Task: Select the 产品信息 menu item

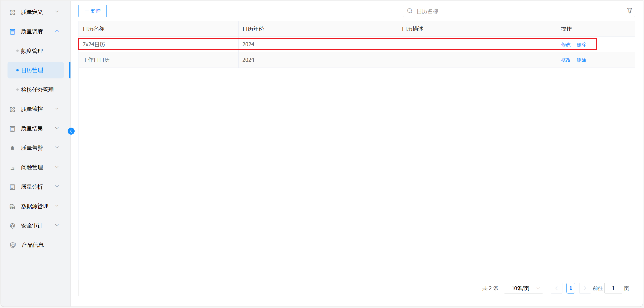Action: click(32, 245)
